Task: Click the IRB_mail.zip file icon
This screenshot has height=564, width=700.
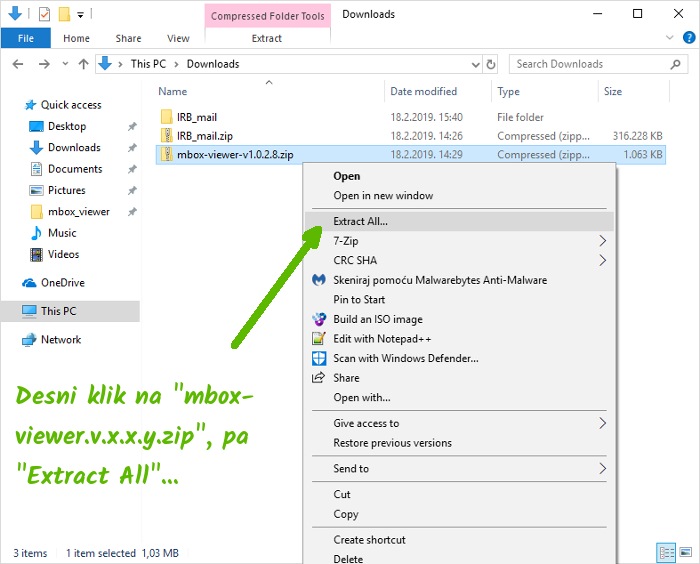Action: [167, 136]
